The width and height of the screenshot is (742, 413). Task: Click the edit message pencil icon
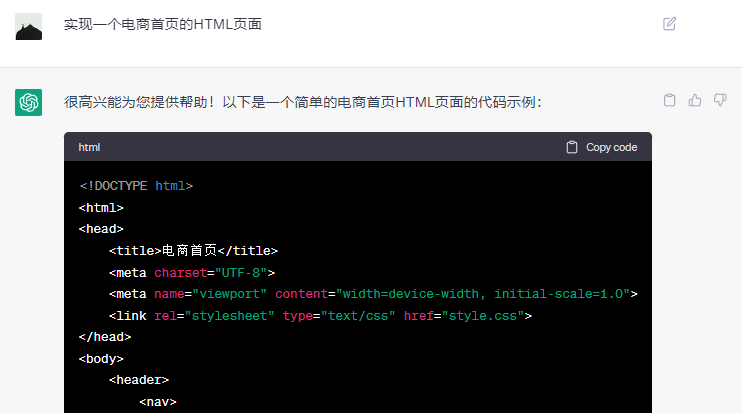(670, 24)
